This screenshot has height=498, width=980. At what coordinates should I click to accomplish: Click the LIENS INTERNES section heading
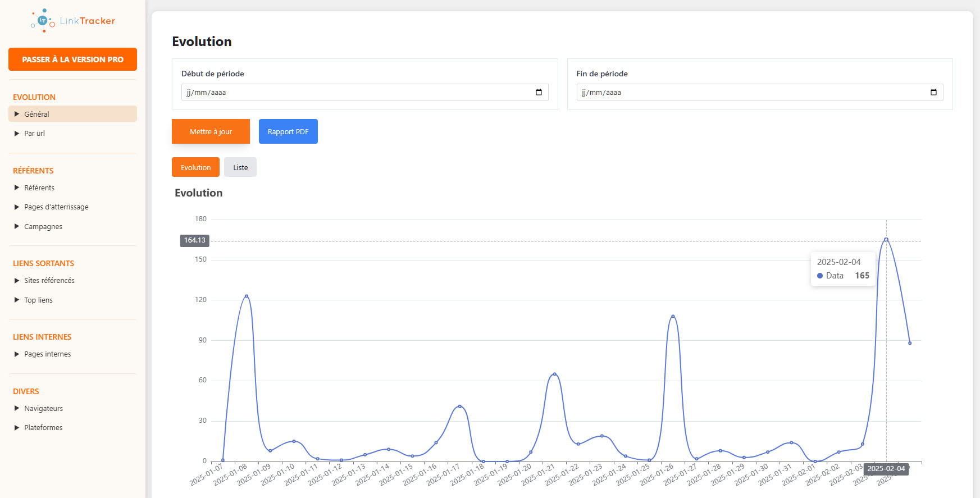(x=42, y=337)
